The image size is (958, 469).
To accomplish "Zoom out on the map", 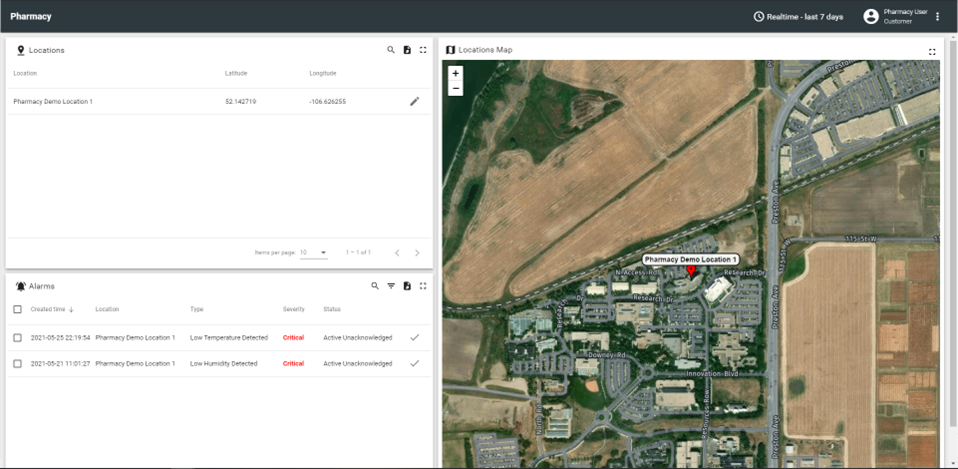I will click(456, 88).
